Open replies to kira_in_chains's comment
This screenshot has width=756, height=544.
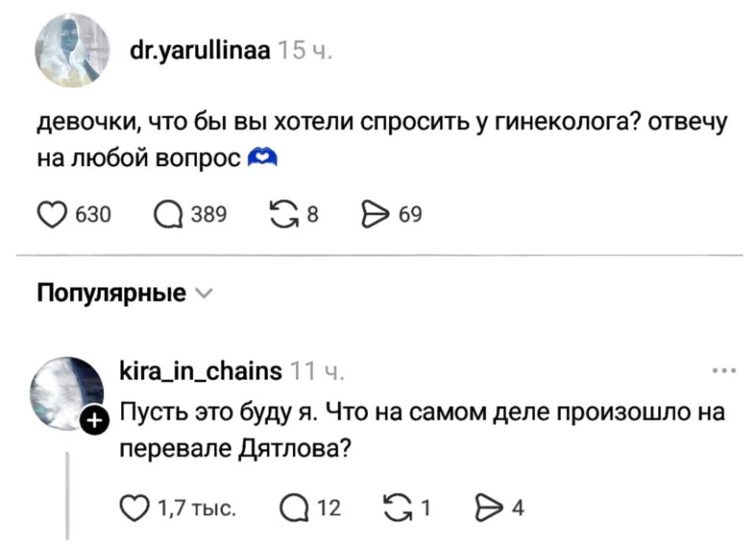pyautogui.click(x=294, y=509)
